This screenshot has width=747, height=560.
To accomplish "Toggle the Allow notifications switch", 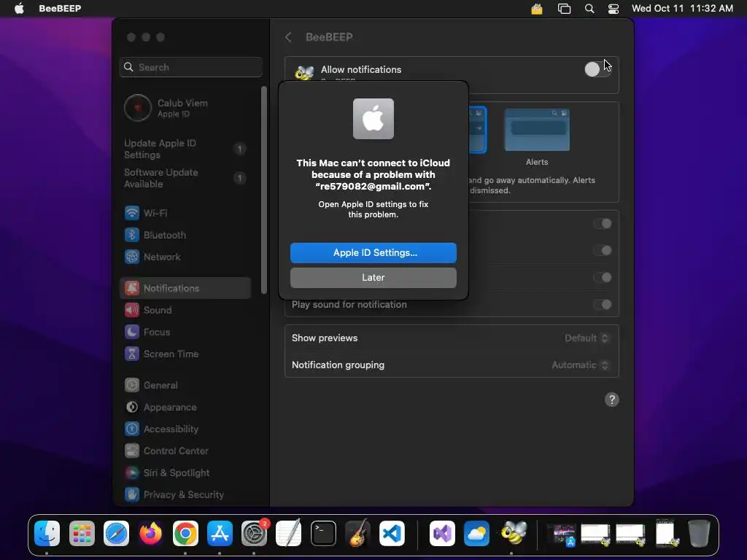I will tap(597, 69).
